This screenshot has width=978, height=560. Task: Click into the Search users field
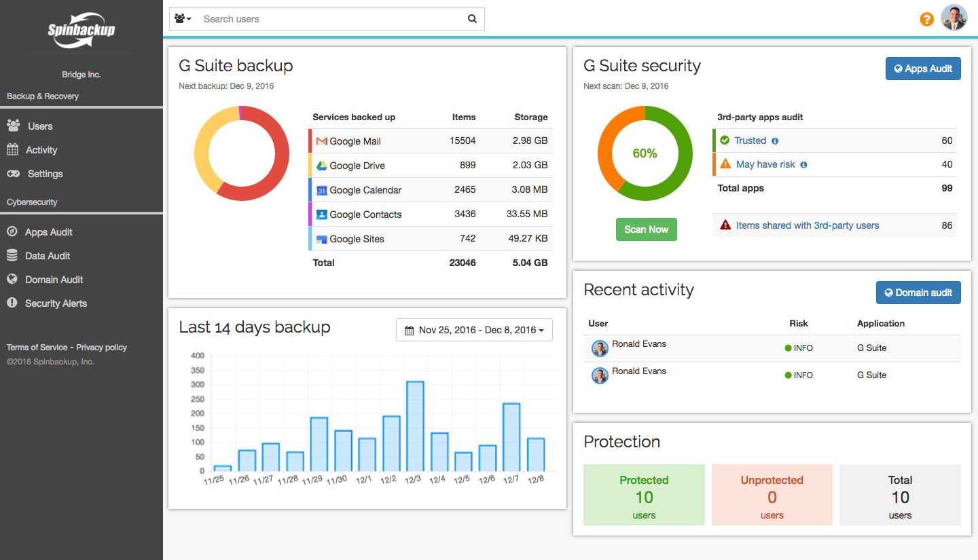click(331, 19)
